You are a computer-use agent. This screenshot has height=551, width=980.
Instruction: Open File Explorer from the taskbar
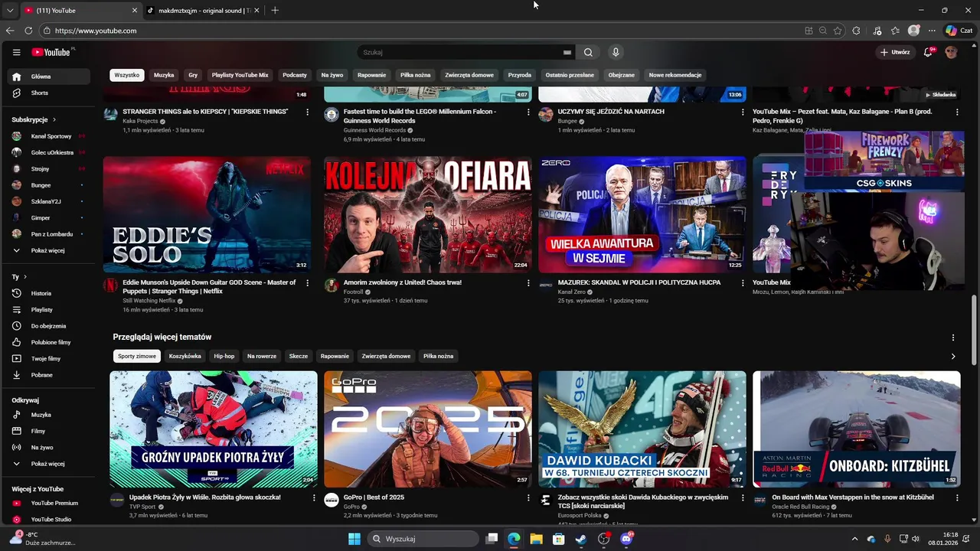[536, 539]
